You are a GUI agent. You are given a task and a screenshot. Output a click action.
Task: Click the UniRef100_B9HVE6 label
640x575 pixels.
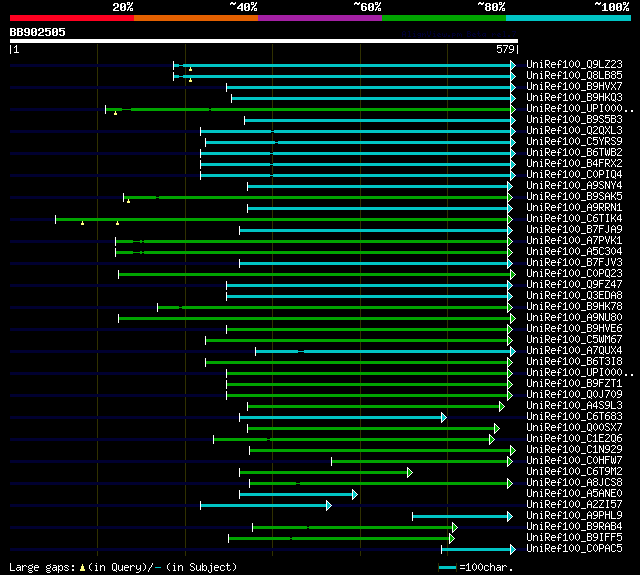(574, 329)
